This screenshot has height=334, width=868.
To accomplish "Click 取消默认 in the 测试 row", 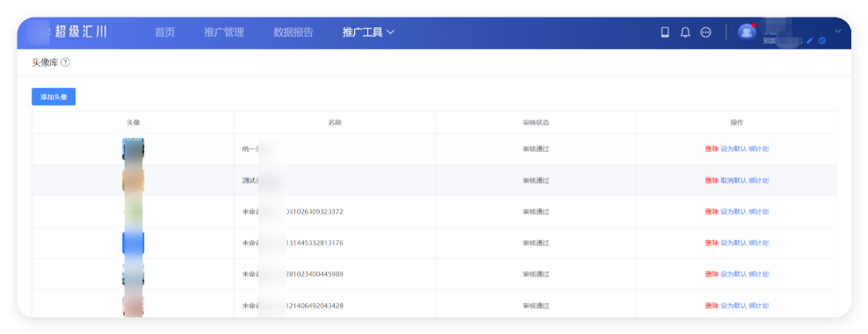I will point(734,180).
